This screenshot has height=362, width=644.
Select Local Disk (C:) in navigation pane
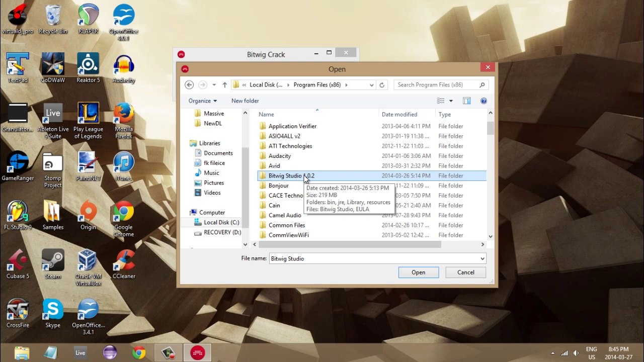click(217, 222)
